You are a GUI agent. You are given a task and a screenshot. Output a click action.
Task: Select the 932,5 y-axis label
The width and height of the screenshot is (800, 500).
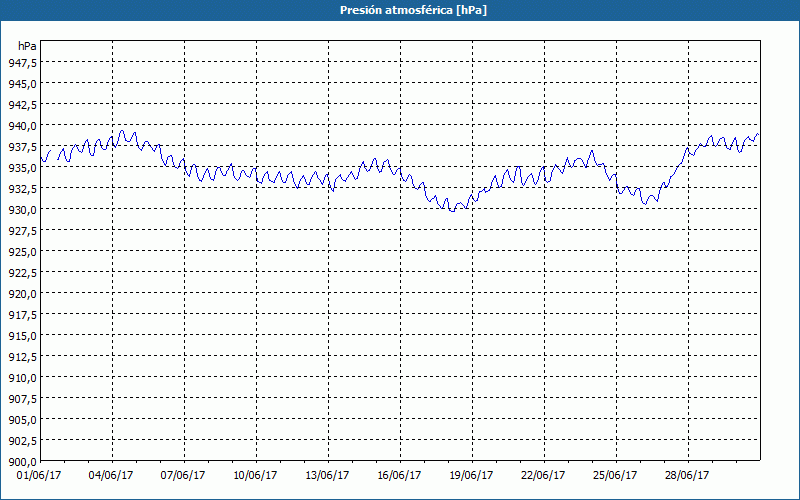(x=22, y=188)
